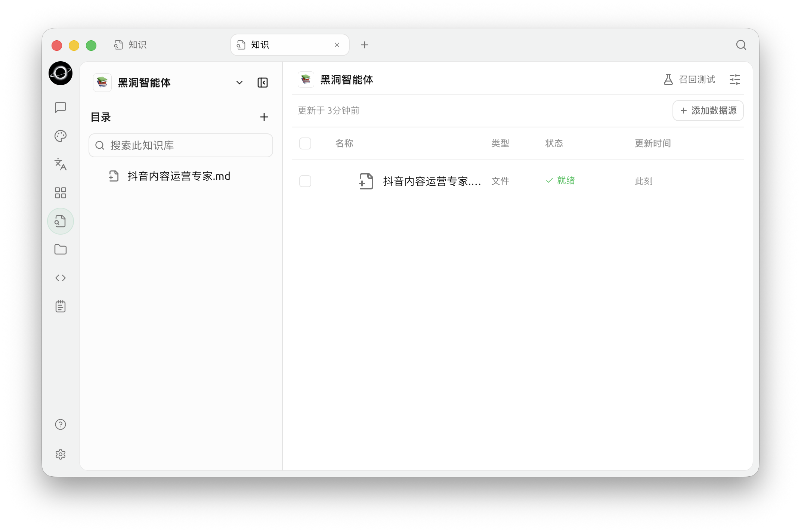
Task: Collapse the knowledge sidebar panel
Action: 263,83
